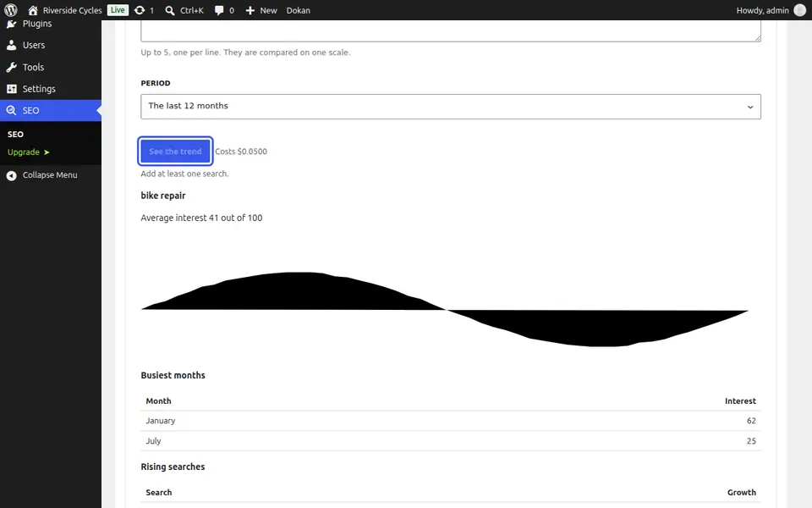Open the Dokan toolbar menu
This screenshot has width=812, height=508.
tap(299, 10)
